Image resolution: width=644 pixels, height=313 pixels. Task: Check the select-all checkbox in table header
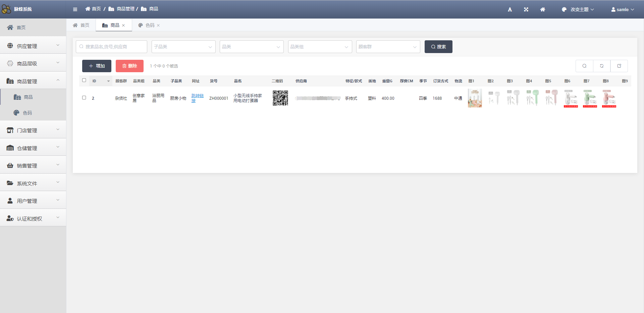click(84, 80)
